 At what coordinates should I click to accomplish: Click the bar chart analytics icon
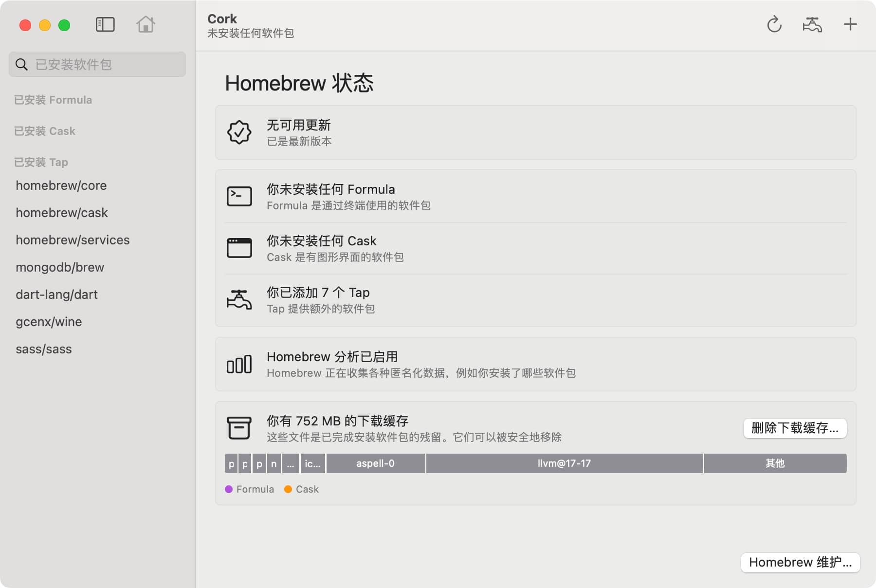click(239, 364)
